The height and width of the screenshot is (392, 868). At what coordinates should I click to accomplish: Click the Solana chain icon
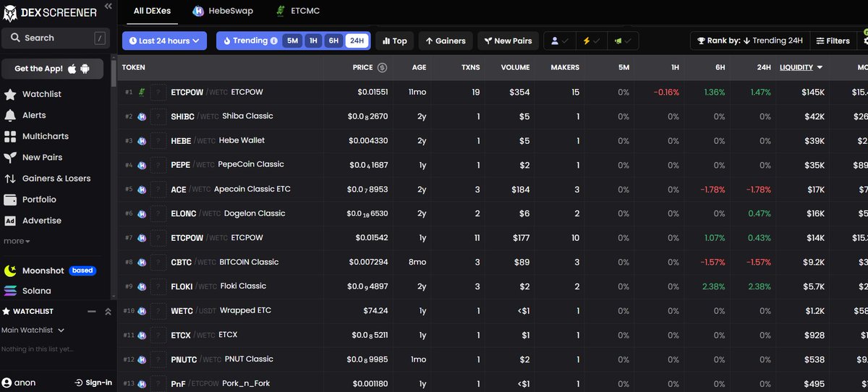point(10,291)
